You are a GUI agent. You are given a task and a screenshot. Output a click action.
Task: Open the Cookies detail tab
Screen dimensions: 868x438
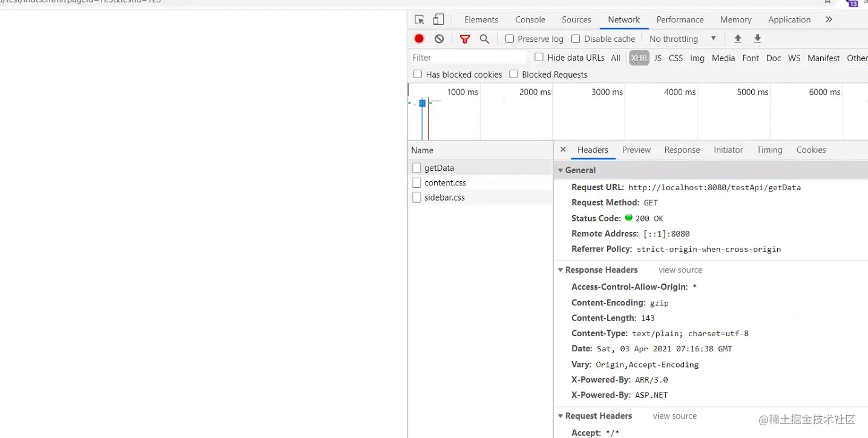pos(811,150)
